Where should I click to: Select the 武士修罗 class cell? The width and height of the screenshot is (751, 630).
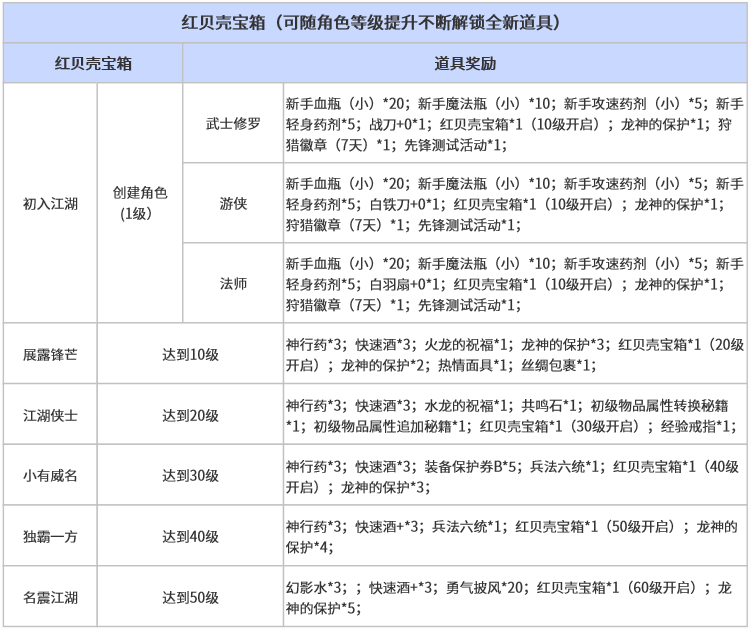233,123
